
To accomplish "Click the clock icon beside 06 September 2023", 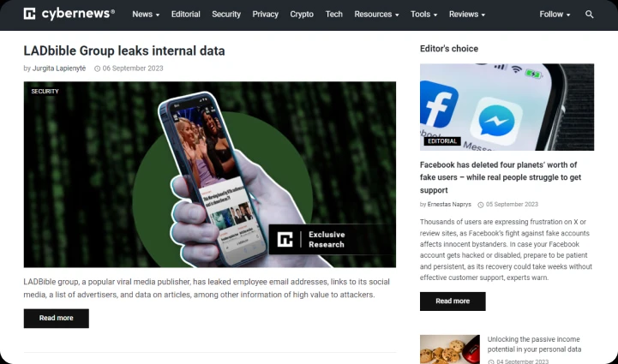I will 98,69.
